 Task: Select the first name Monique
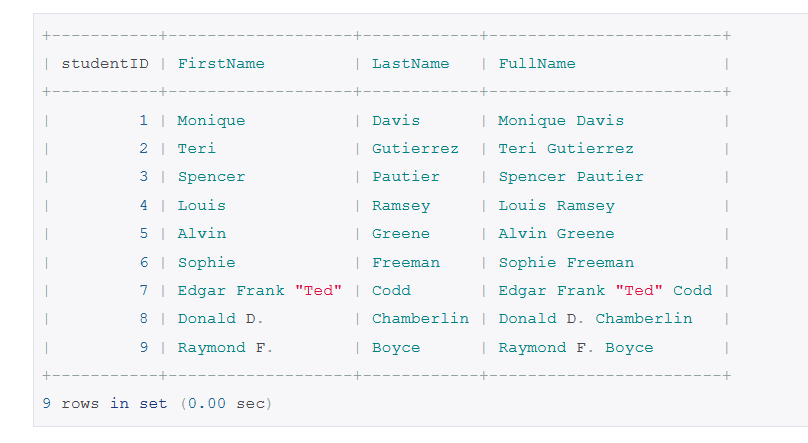(211, 121)
